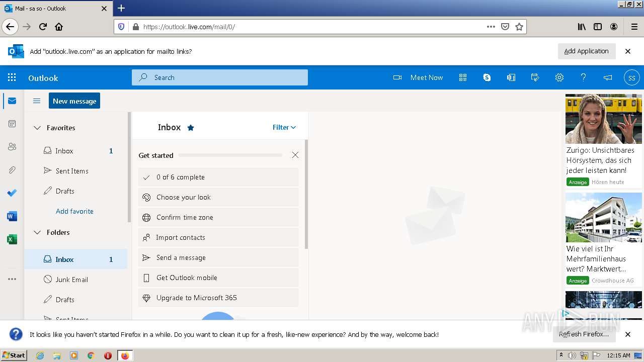Open Drafts under Favorites

pyautogui.click(x=76, y=191)
